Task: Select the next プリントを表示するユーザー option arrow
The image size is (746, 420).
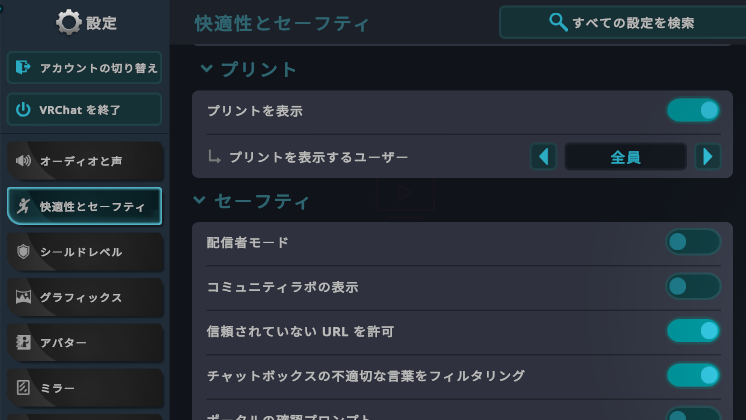Action: 707,156
